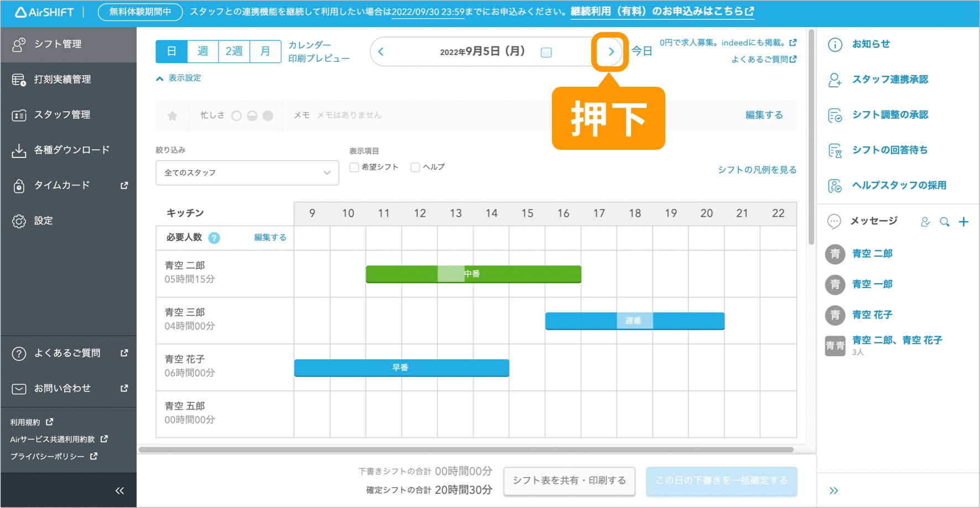980x508 pixels.
Task: Open the シフトの凡例を見る link
Action: click(757, 170)
